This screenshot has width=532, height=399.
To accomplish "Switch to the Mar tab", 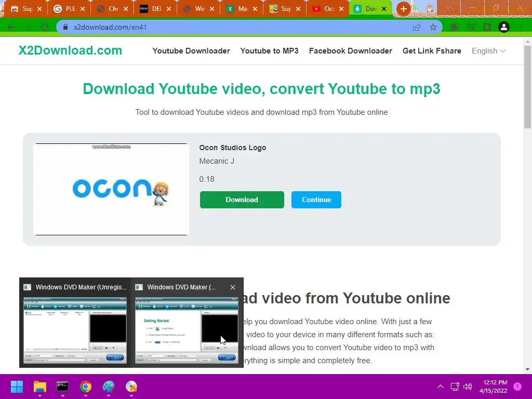I will (x=238, y=9).
